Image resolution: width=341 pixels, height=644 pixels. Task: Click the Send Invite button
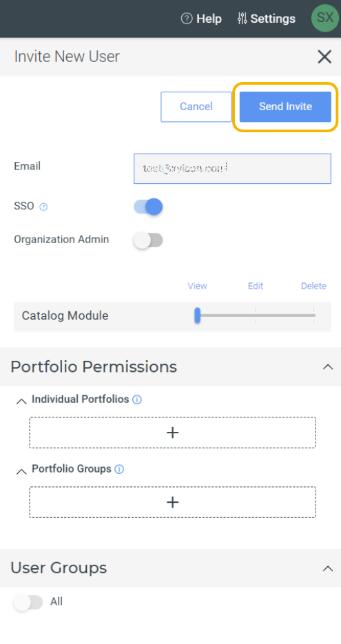click(285, 107)
